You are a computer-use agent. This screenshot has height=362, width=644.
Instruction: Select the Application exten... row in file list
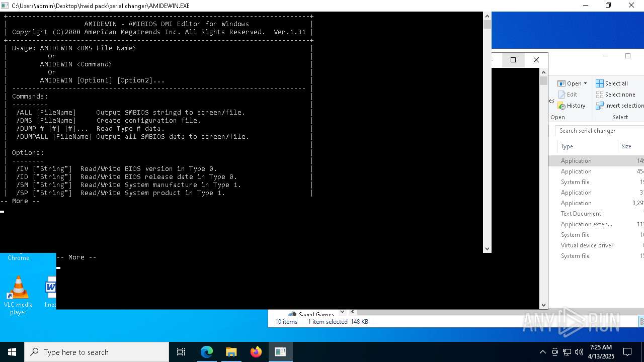(596, 224)
